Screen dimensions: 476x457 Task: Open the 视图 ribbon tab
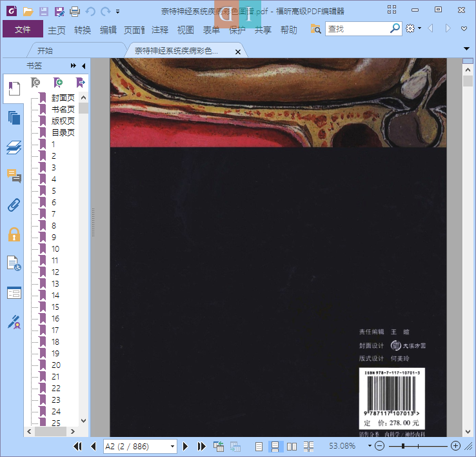click(186, 30)
